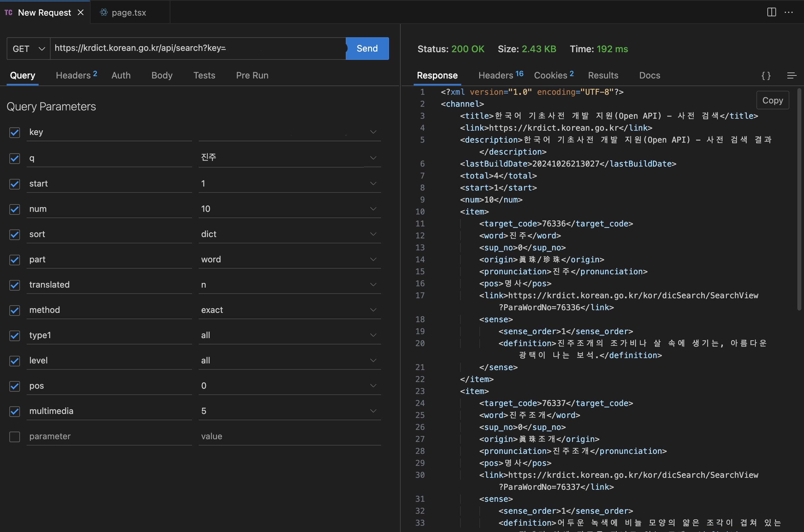
Task: Copy the response with Copy button
Action: coord(772,100)
